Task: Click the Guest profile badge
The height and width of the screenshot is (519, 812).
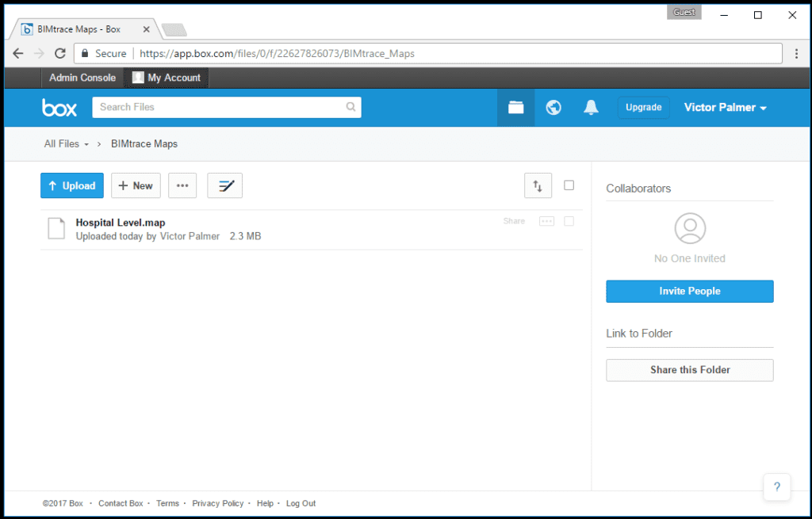Action: 684,13
